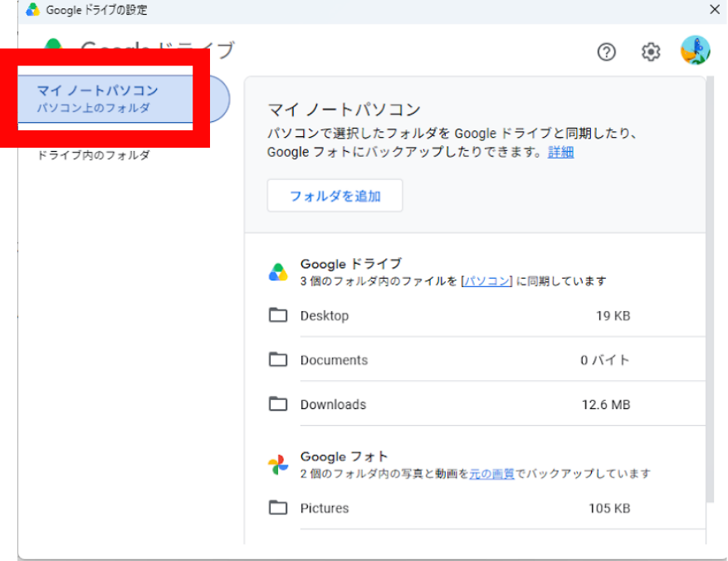Image resolution: width=728 pixels, height=561 pixels.
Task: Click the vertical scrollbar of the panel
Action: coord(710,290)
